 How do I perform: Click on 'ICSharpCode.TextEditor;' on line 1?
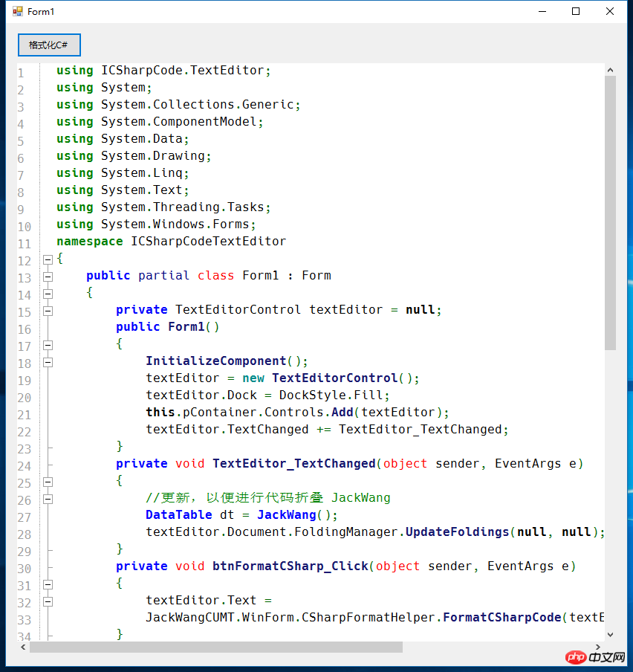tap(186, 71)
